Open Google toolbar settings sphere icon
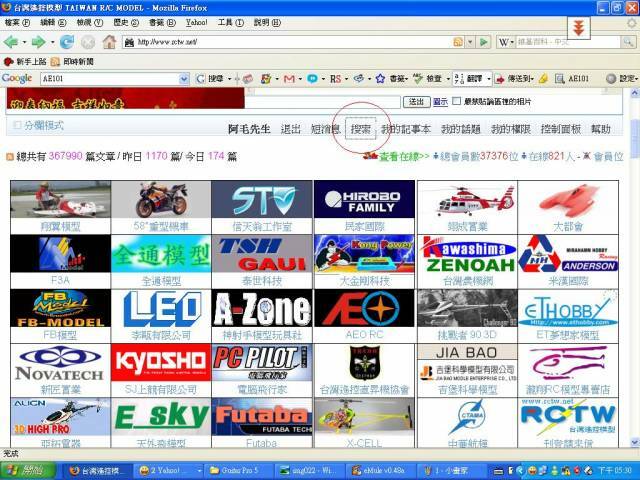640x480 pixels. 611,79
